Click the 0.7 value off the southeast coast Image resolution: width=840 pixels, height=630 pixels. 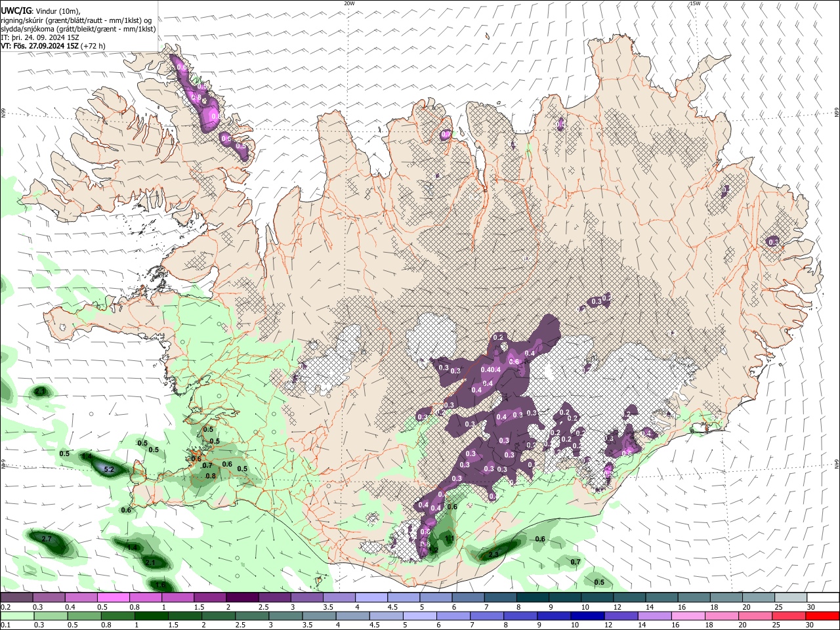point(576,562)
